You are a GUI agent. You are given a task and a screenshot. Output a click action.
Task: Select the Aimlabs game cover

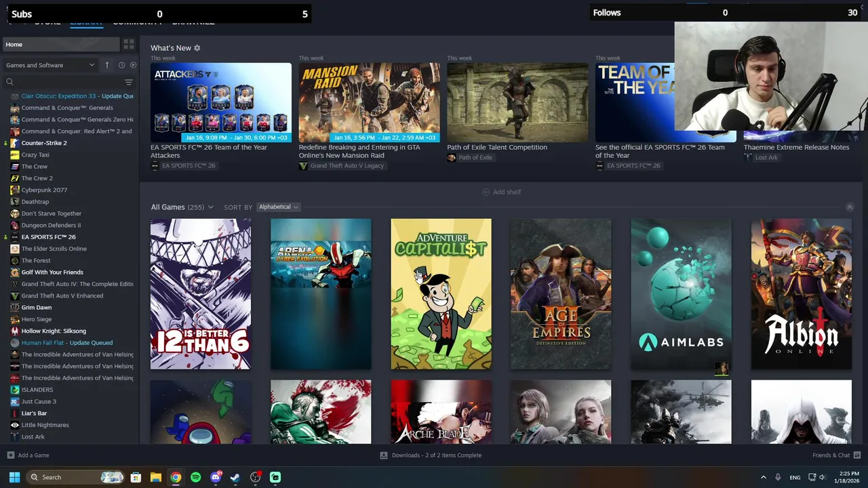tap(681, 294)
